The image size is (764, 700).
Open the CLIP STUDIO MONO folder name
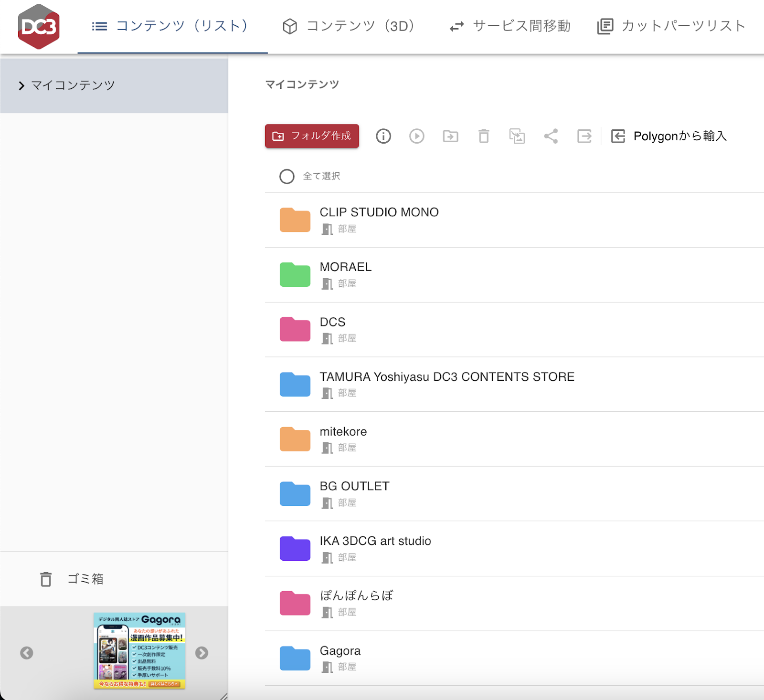379,212
